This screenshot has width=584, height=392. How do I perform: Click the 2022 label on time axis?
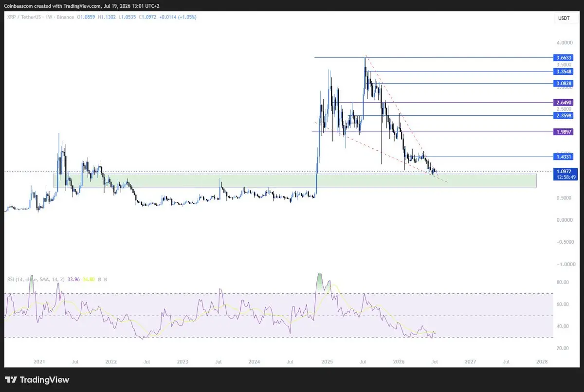(111, 362)
